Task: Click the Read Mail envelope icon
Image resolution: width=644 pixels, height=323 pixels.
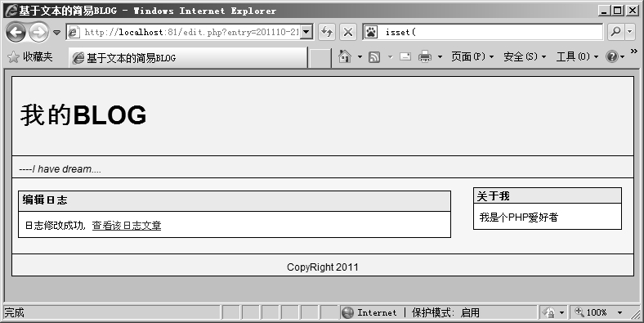Action: point(405,56)
